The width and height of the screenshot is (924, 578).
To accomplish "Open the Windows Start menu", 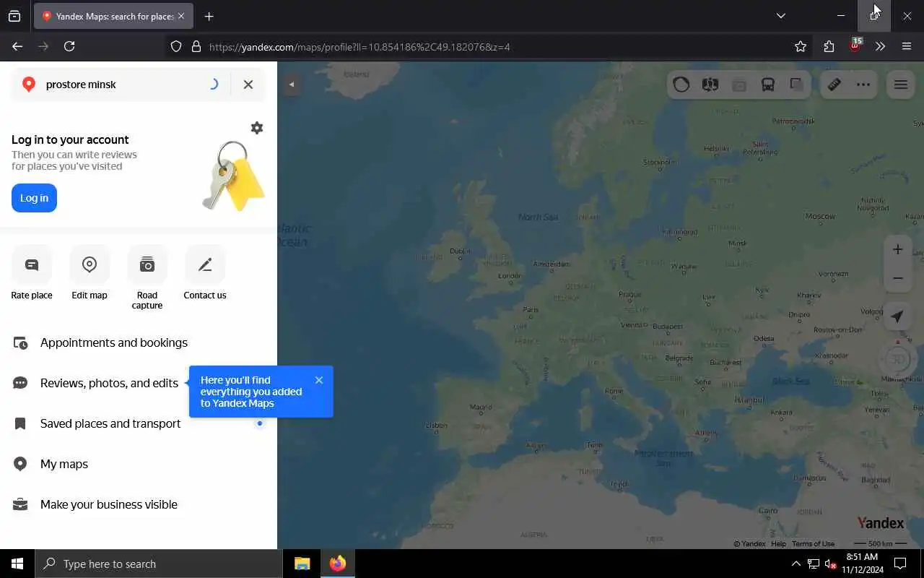I will tap(17, 564).
